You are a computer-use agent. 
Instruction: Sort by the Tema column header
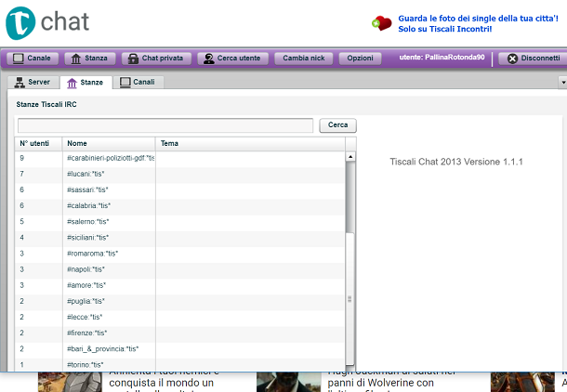(250, 143)
